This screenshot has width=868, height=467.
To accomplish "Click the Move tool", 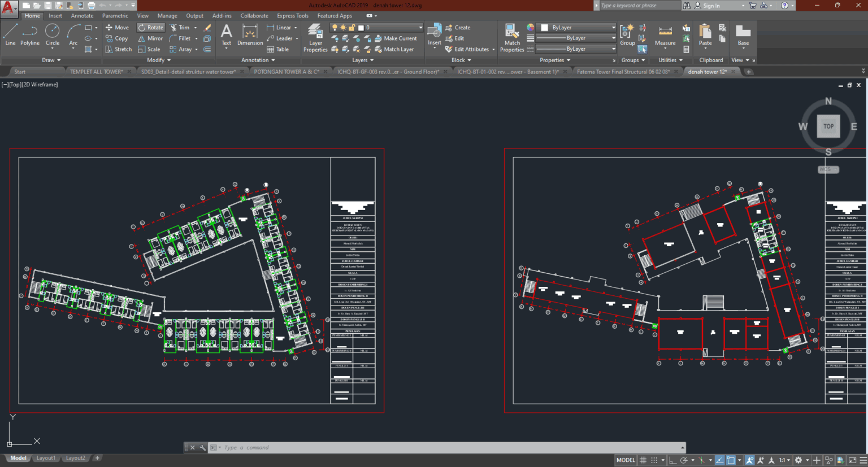I will [117, 27].
